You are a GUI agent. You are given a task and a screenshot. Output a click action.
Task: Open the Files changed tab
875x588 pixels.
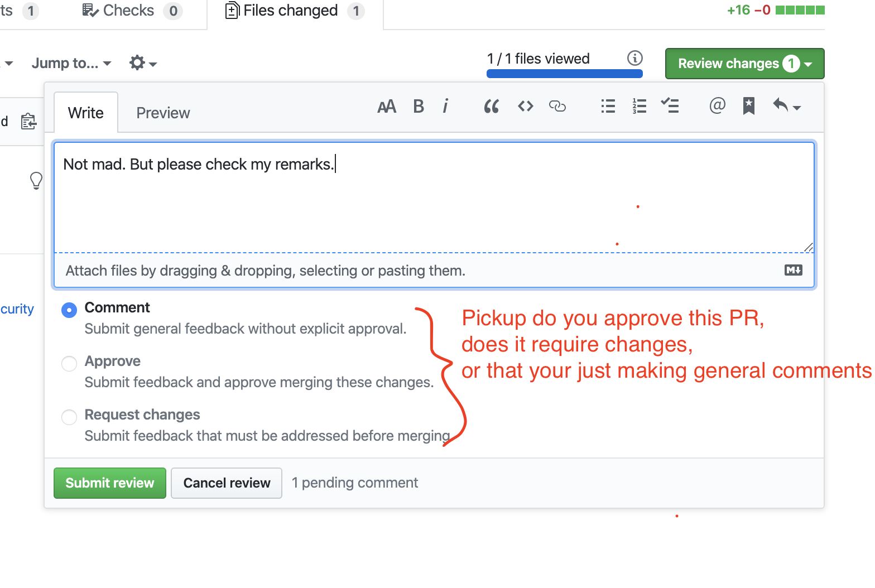295,11
